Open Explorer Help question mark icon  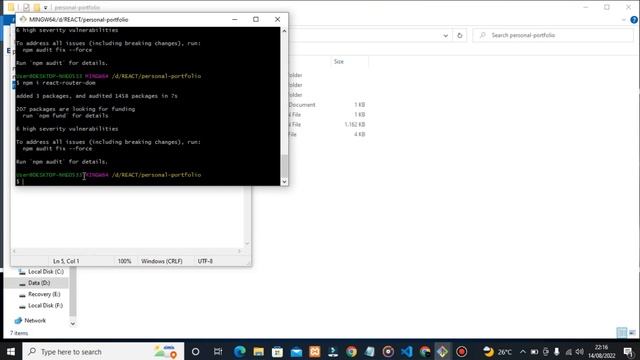[634, 20]
